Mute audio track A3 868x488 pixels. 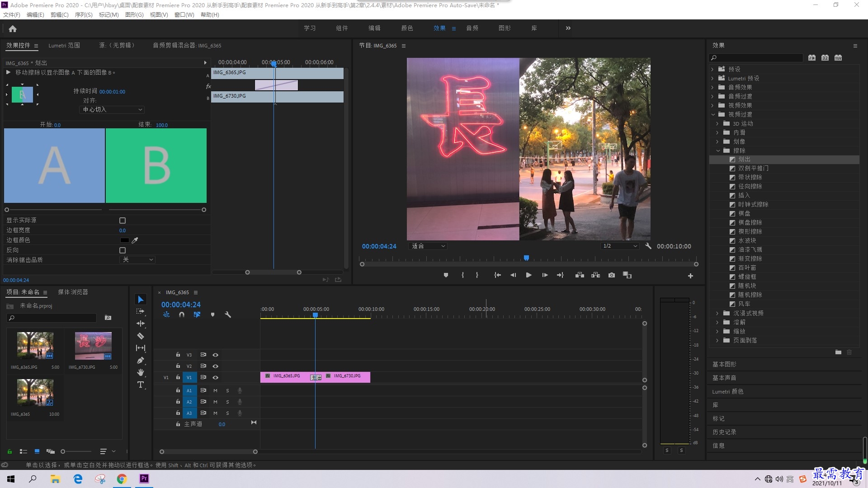(x=215, y=413)
